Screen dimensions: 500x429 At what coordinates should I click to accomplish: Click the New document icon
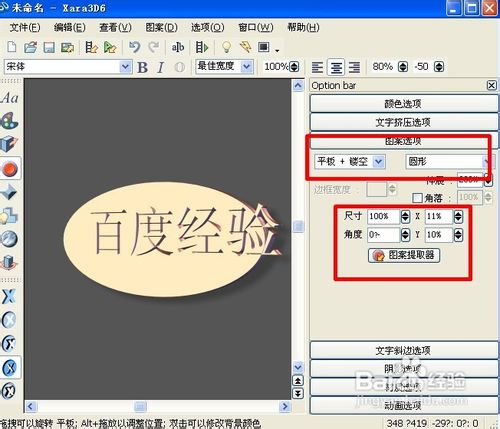click(12, 47)
